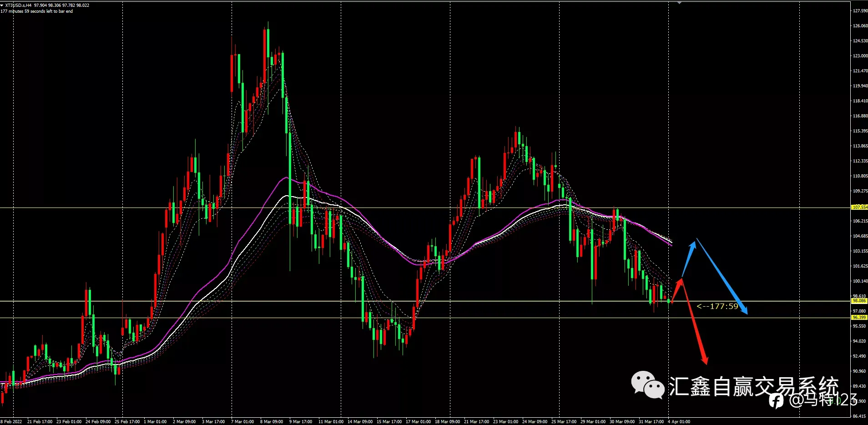Click the chart shift marker triangle at top
The image size is (868, 425).
(679, 3)
